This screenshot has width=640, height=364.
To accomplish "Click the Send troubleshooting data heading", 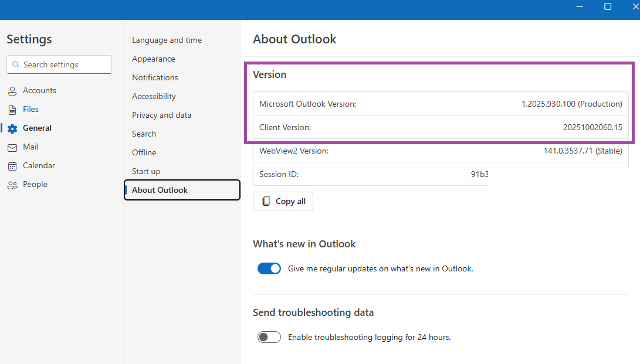I will coord(313,312).
